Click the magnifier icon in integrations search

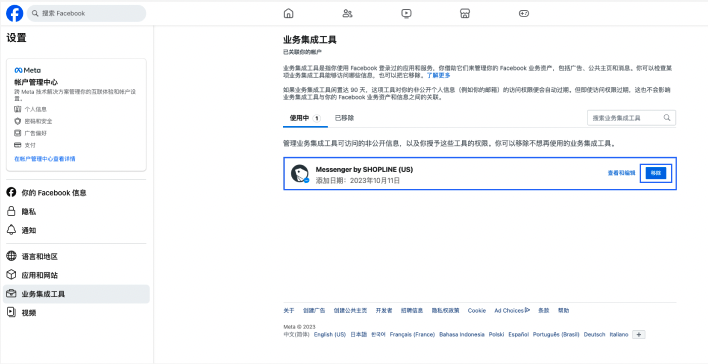tap(667, 118)
